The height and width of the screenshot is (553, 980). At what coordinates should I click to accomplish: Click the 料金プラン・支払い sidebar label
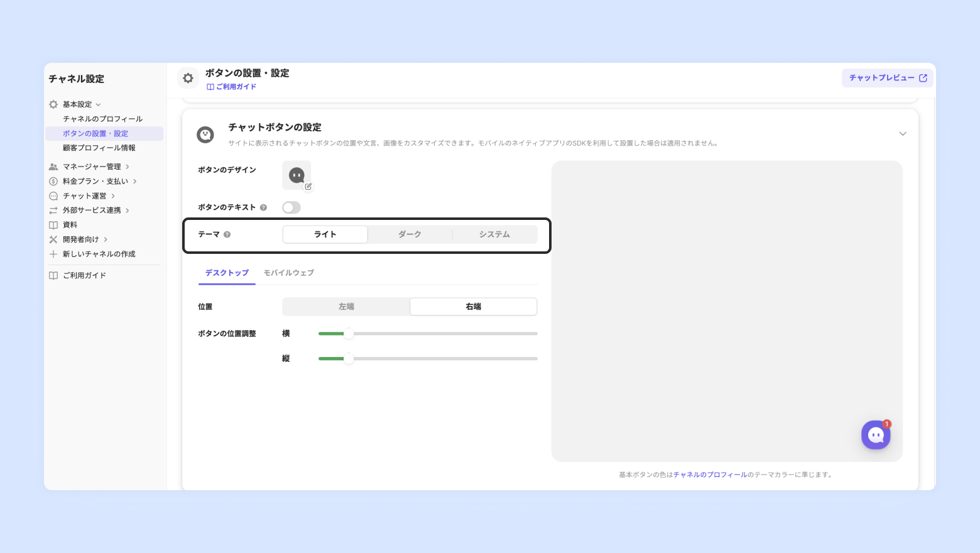[95, 181]
